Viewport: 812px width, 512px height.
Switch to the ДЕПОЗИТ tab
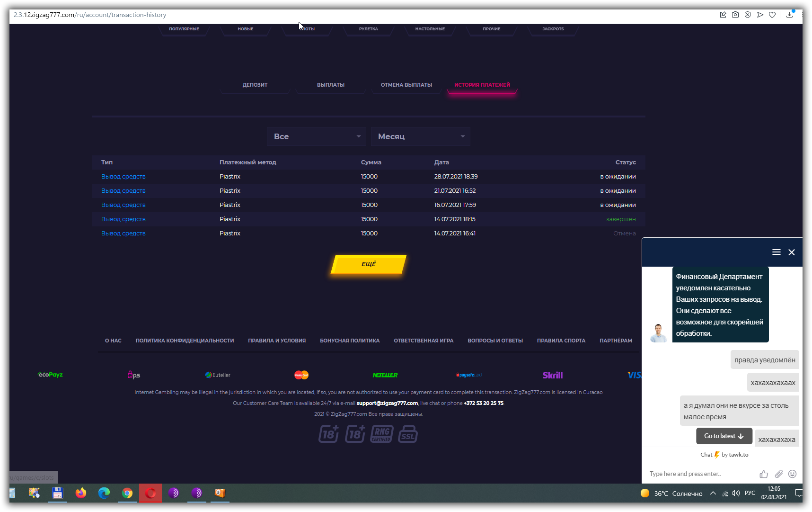click(x=255, y=85)
